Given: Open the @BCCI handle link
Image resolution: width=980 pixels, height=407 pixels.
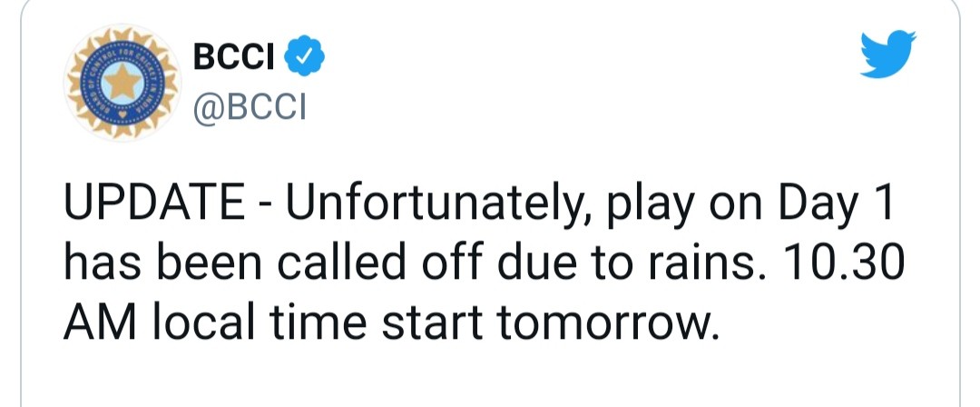Looking at the screenshot, I should 250,106.
